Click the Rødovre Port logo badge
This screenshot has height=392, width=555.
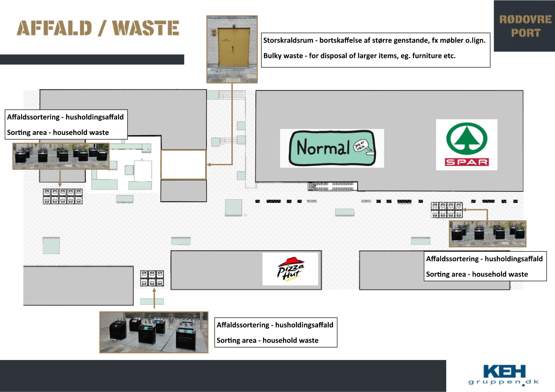coord(525,26)
